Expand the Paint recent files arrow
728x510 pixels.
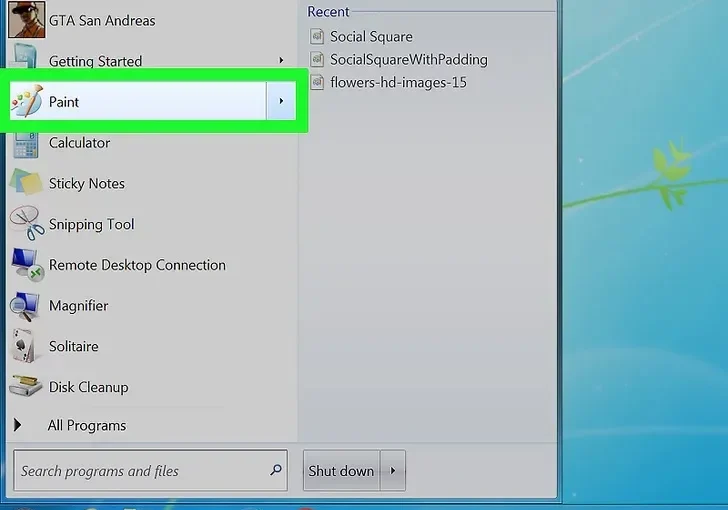tap(281, 101)
